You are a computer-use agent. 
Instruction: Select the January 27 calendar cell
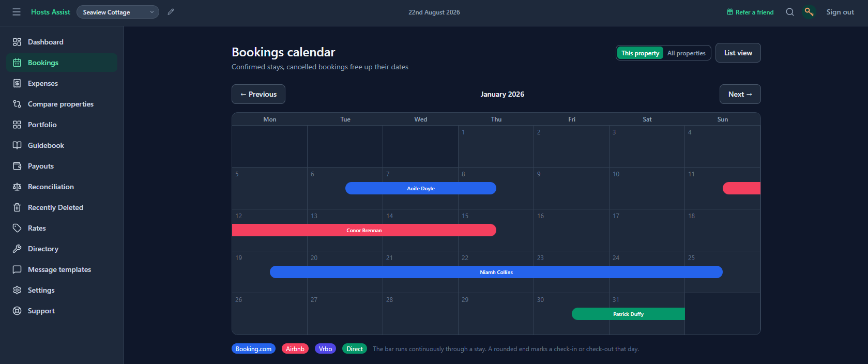[345, 314]
